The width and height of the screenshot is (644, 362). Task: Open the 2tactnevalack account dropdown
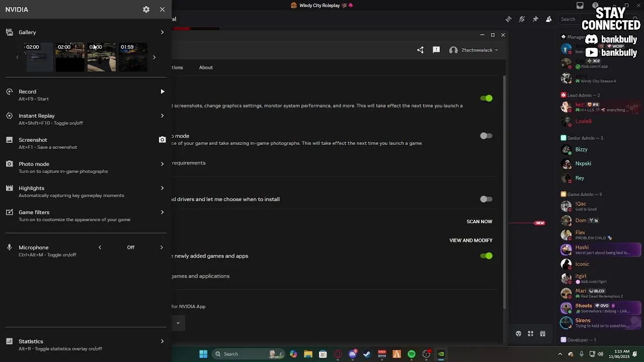point(473,50)
